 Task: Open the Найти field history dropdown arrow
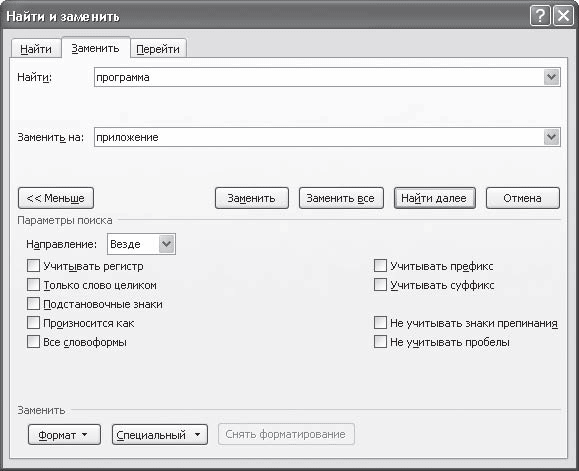coord(551,77)
